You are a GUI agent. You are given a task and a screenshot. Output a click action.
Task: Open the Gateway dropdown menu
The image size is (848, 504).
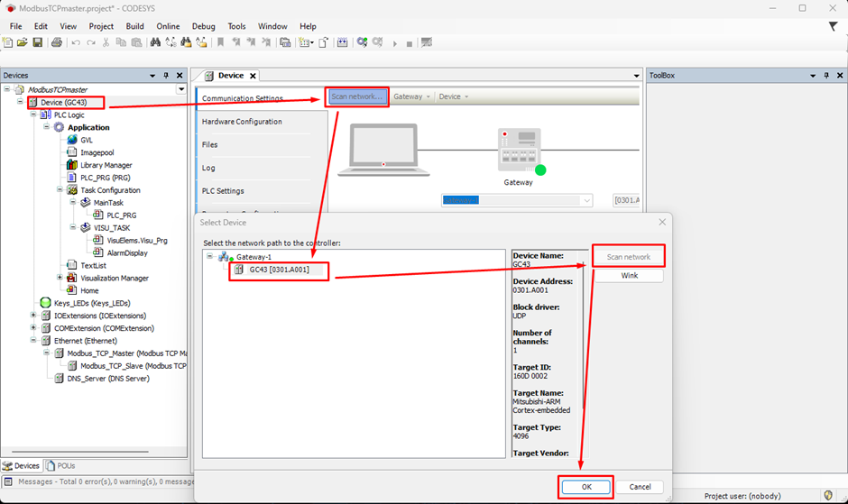[x=411, y=96]
